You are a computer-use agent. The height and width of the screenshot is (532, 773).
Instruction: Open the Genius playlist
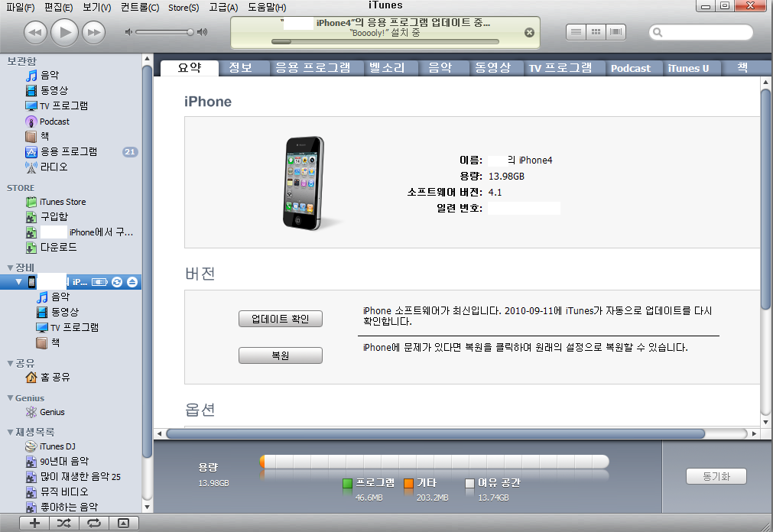tap(45, 412)
